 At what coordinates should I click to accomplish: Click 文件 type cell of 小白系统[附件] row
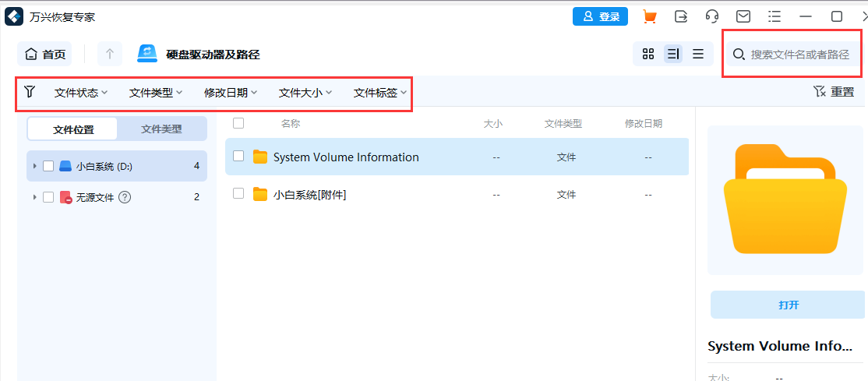[566, 195]
